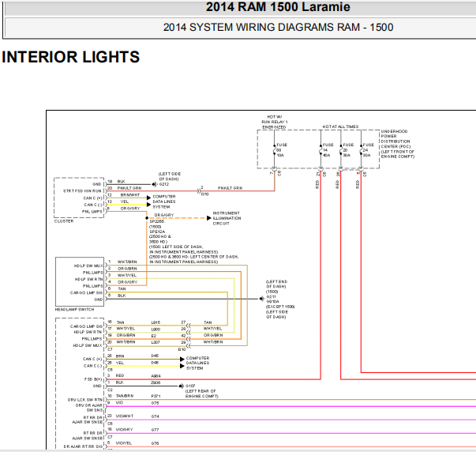The width and height of the screenshot is (476, 452).
Task: Select the Underhood Power Distribution Center label
Action: [x=398, y=144]
